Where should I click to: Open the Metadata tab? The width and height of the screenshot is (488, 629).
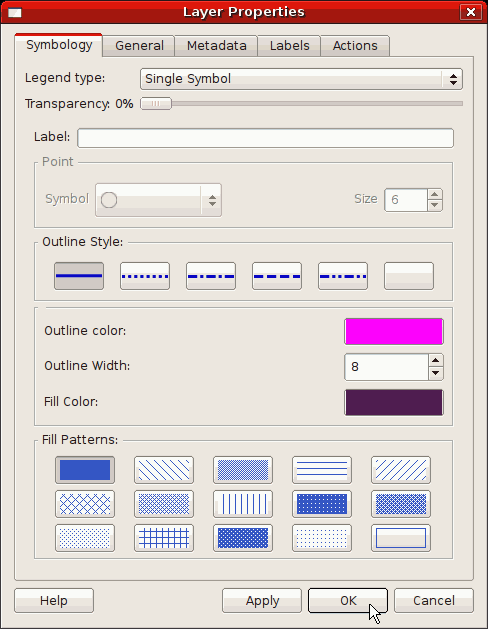click(x=216, y=46)
